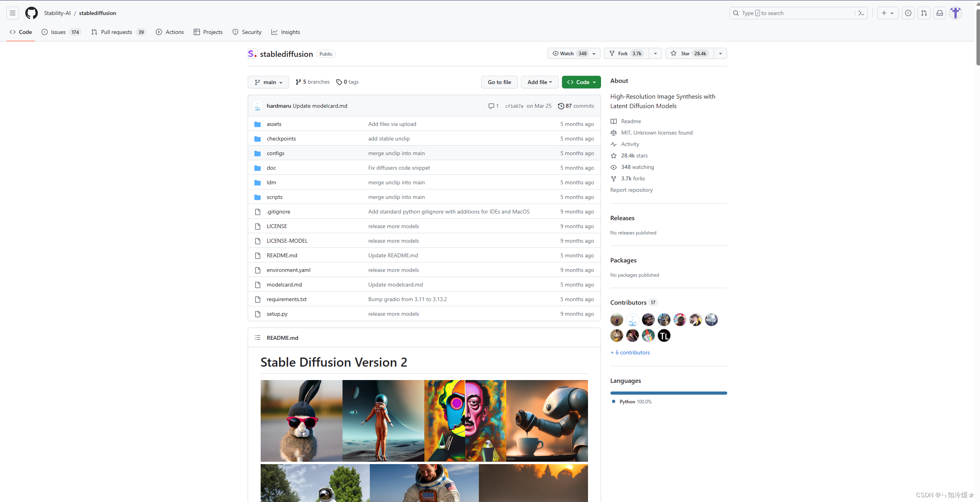Click the setup.py file icon
The height and width of the screenshot is (502, 980).
point(258,314)
